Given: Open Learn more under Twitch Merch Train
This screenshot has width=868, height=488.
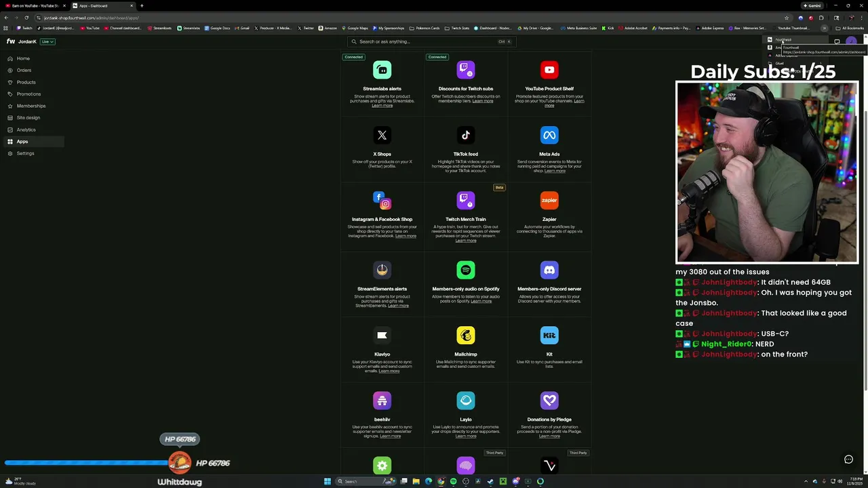Looking at the screenshot, I should pyautogui.click(x=466, y=240).
